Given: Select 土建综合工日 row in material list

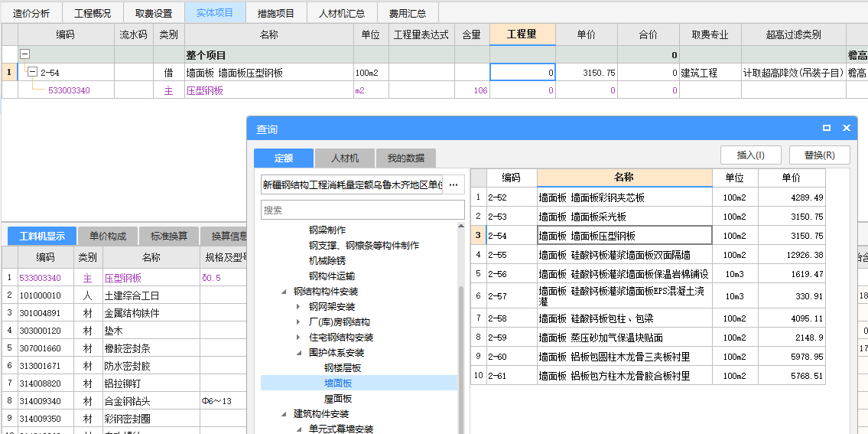Looking at the screenshot, I should coord(125,295).
